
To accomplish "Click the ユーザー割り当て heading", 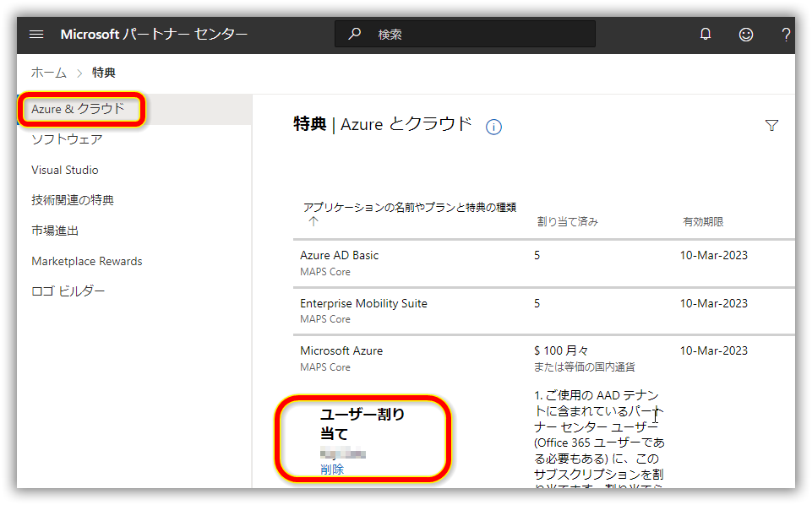I will 362,424.
